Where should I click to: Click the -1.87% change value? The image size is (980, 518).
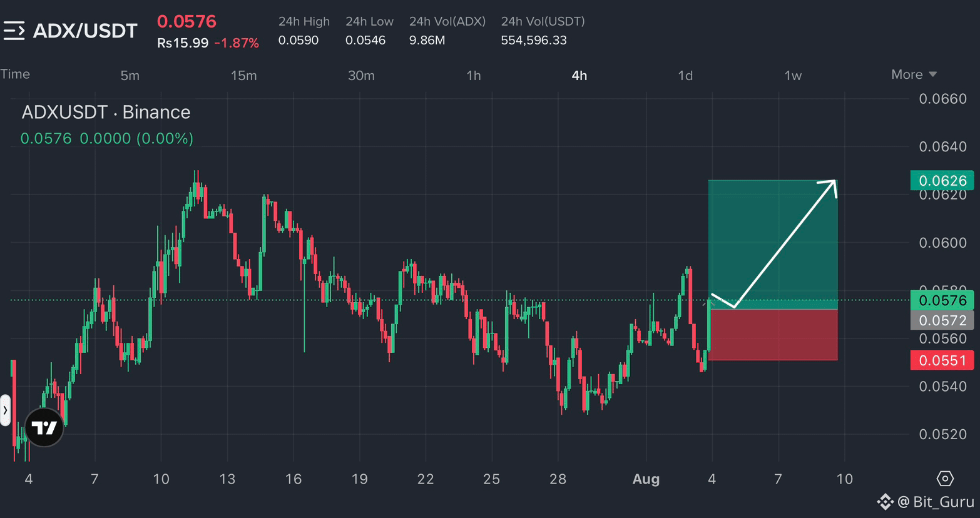coord(237,43)
